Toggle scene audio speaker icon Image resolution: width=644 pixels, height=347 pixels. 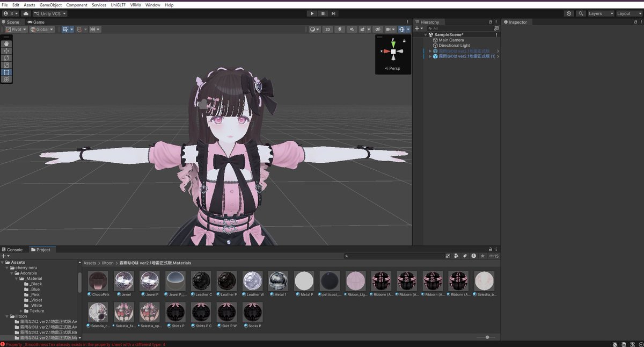(353, 30)
